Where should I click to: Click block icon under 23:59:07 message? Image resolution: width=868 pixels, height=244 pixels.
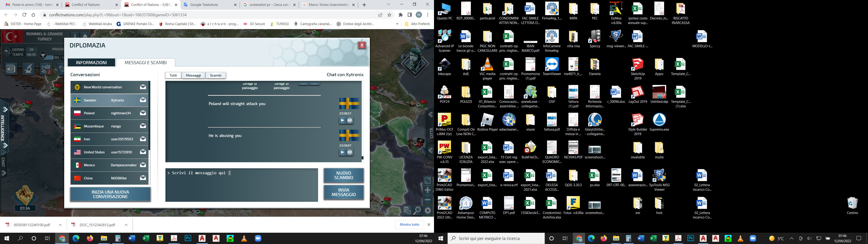350,153
